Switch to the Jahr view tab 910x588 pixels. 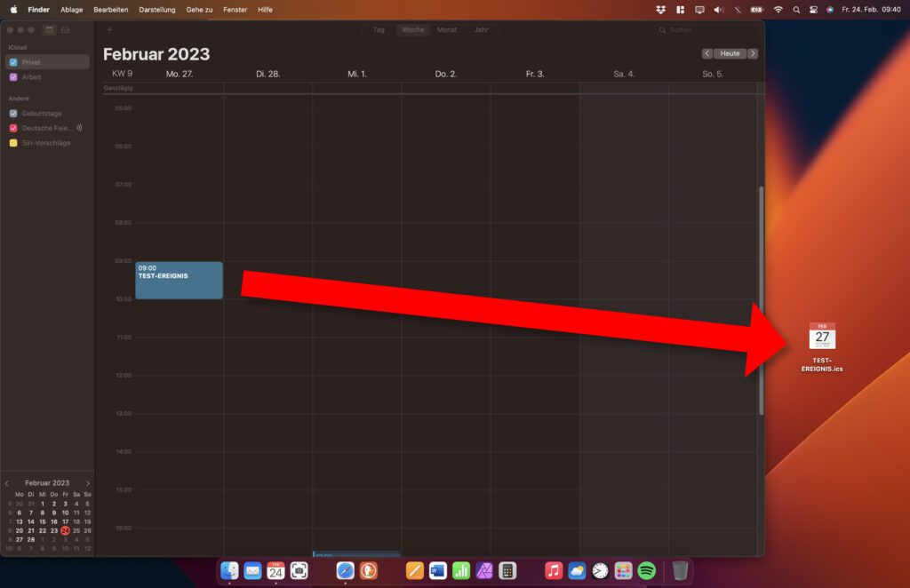click(x=481, y=29)
